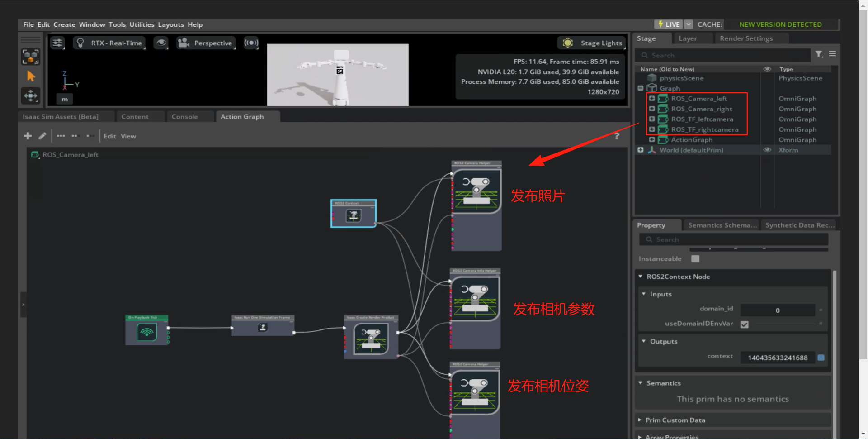
Task: Open the Create menu
Action: point(65,24)
